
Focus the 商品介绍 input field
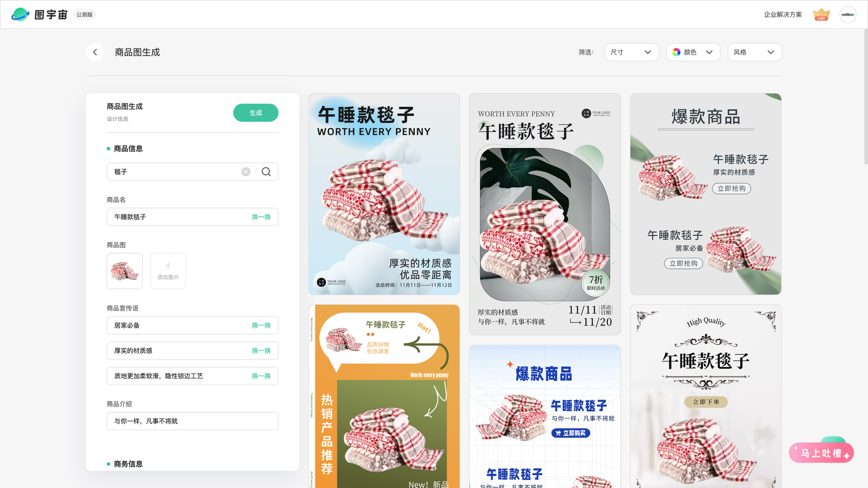pos(192,421)
